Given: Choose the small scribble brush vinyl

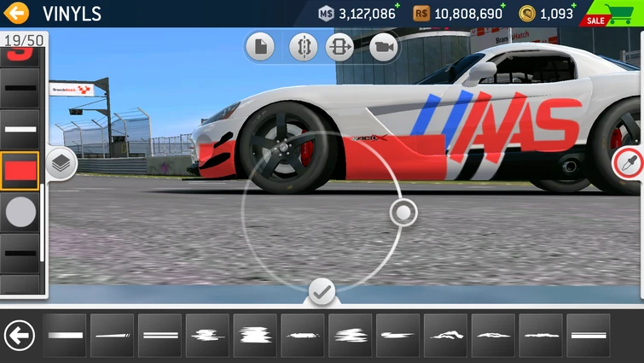Looking at the screenshot, I should (x=207, y=336).
